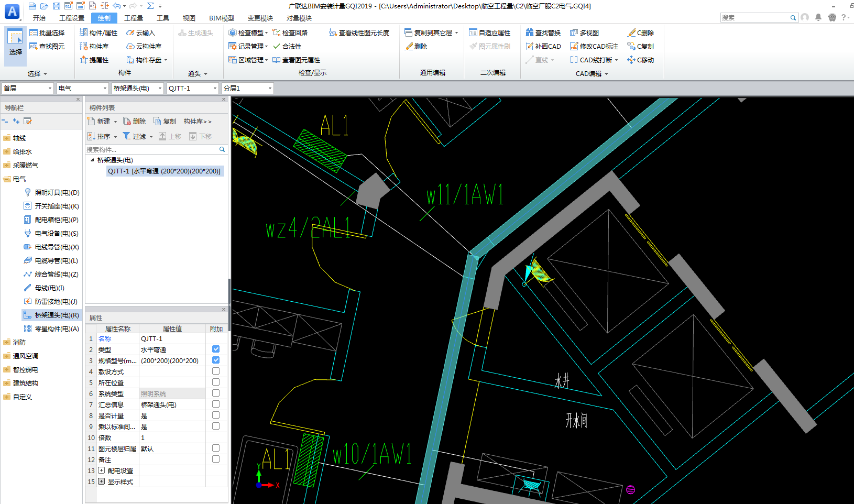This screenshot has width=854, height=504.
Task: Open the BIM模型 ribbon tab
Action: click(x=222, y=18)
